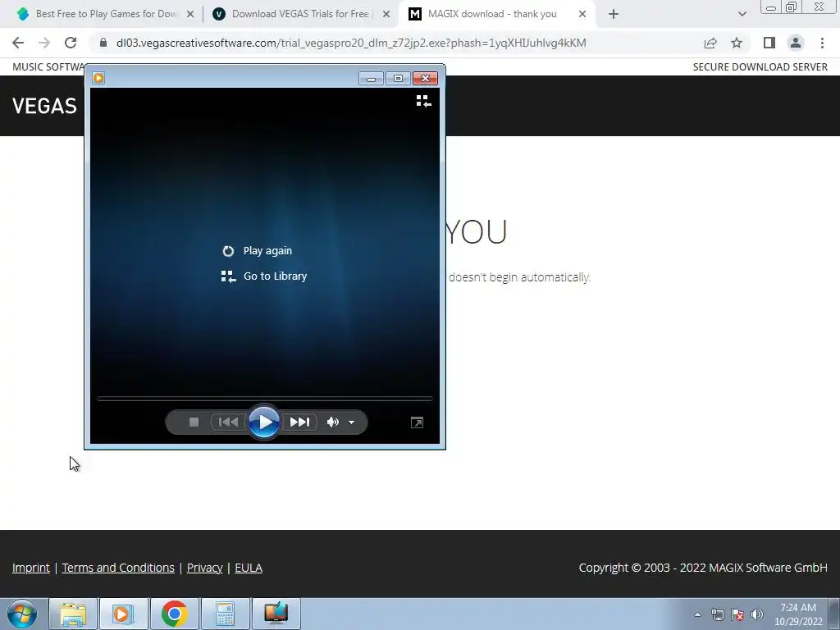The image size is (840, 630).
Task: Click Show desktop button
Action: tap(833, 614)
